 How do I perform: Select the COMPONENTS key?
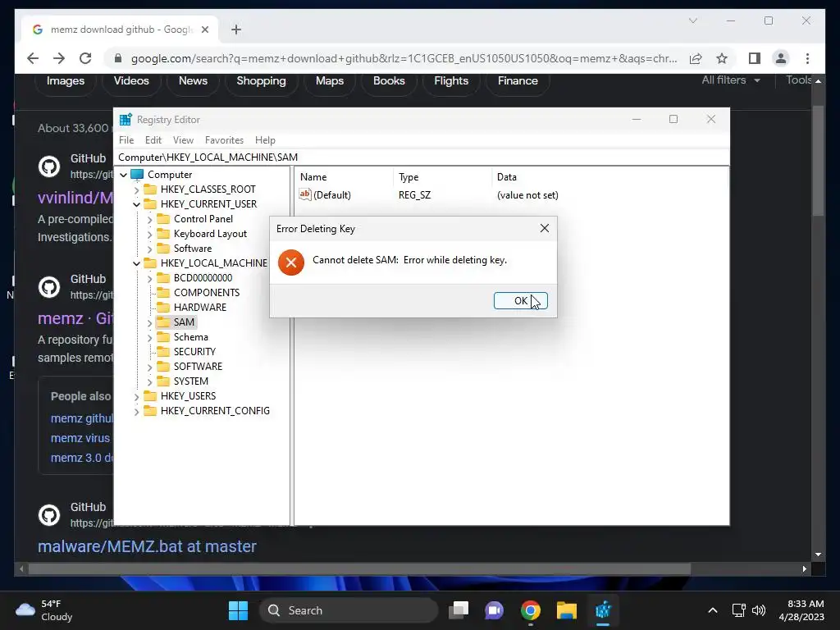coord(206,293)
